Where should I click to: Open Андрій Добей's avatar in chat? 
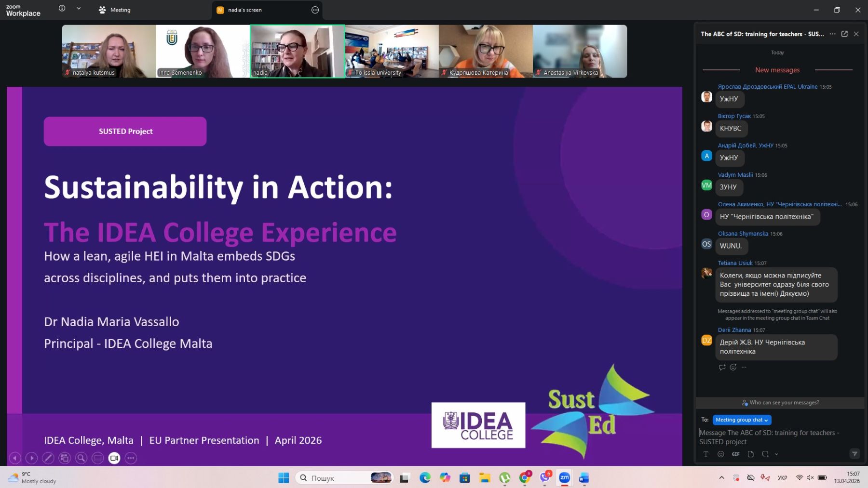(x=706, y=156)
